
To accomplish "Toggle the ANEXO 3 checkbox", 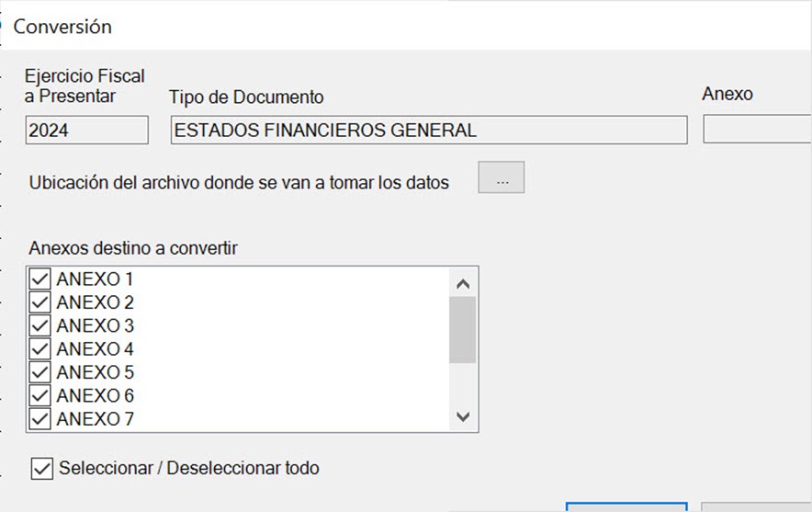I will [x=39, y=325].
